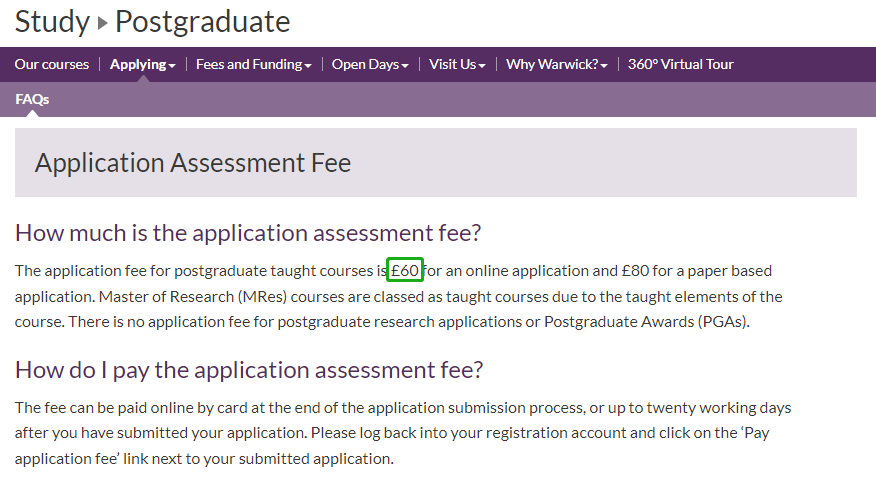Viewport: 876px width, 485px height.
Task: Click the caret arrow beside Fees and Funding
Action: point(308,66)
